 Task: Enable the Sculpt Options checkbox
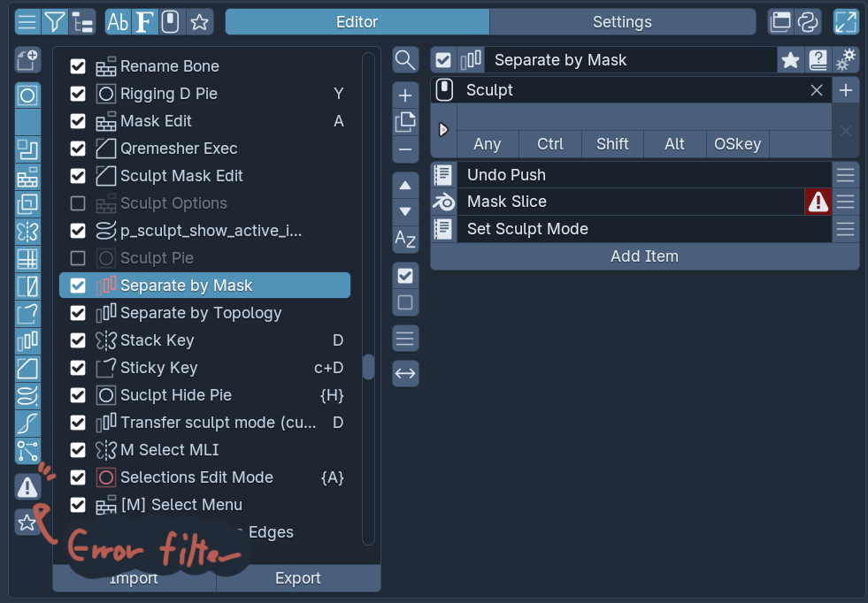coord(78,203)
